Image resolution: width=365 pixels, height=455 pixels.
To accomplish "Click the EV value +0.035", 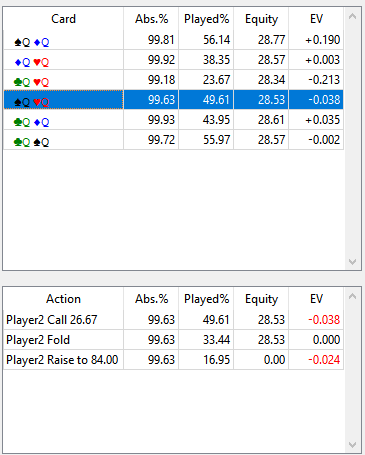I will pyautogui.click(x=322, y=120).
